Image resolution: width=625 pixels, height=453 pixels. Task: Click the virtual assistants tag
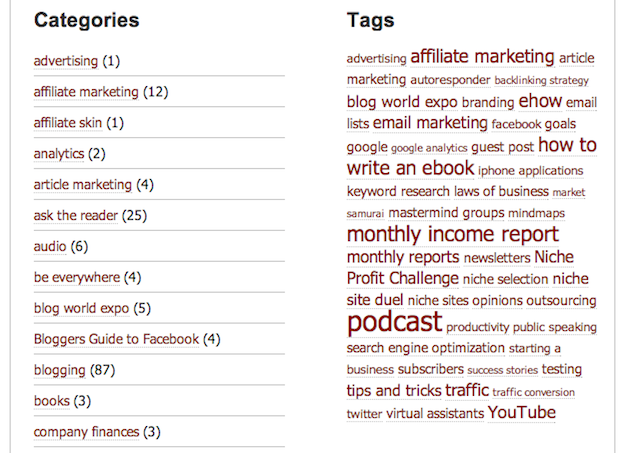435,414
